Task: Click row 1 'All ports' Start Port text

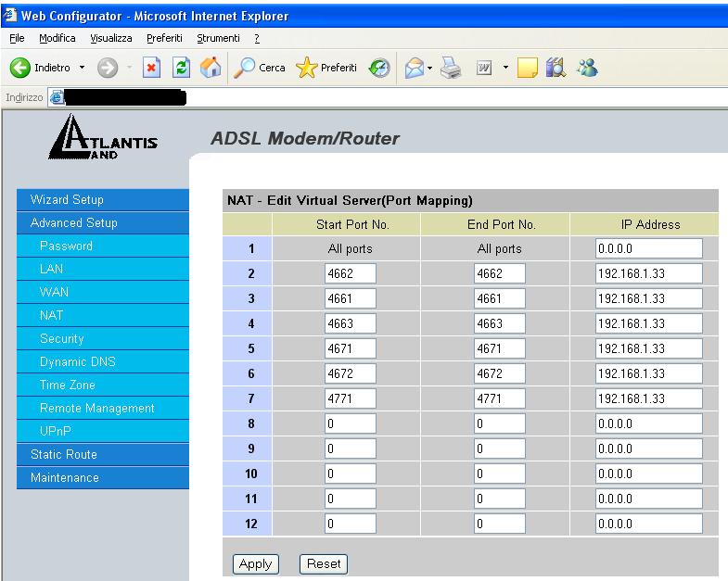Action: tap(350, 248)
